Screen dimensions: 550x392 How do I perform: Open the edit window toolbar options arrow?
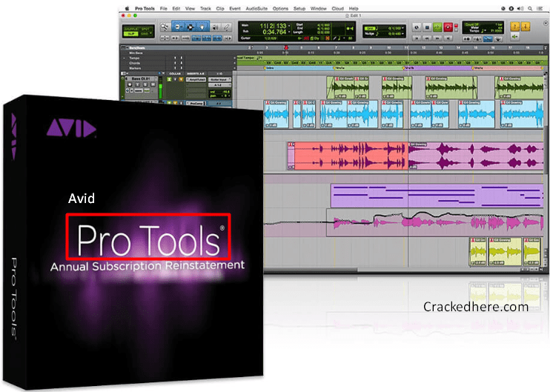[x=546, y=24]
